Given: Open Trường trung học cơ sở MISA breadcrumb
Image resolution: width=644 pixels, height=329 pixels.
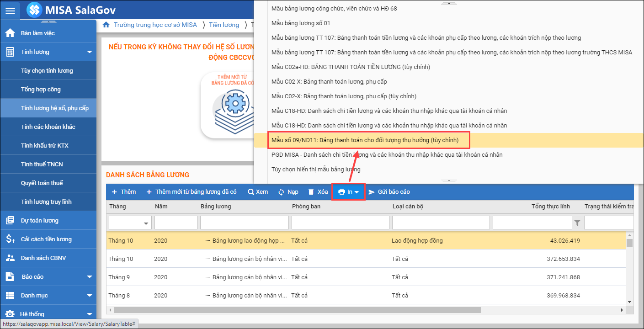Looking at the screenshot, I should pos(155,25).
